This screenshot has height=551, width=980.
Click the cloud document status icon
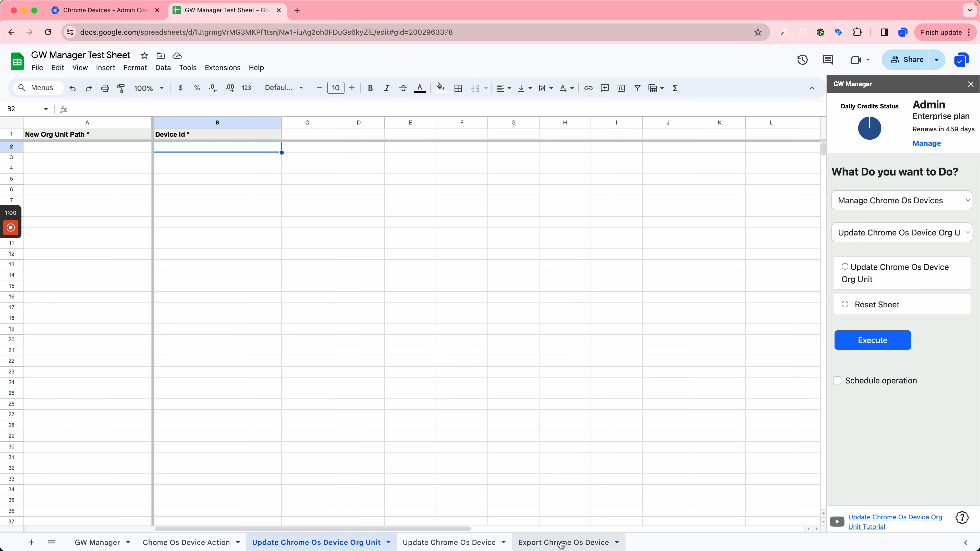point(177,56)
